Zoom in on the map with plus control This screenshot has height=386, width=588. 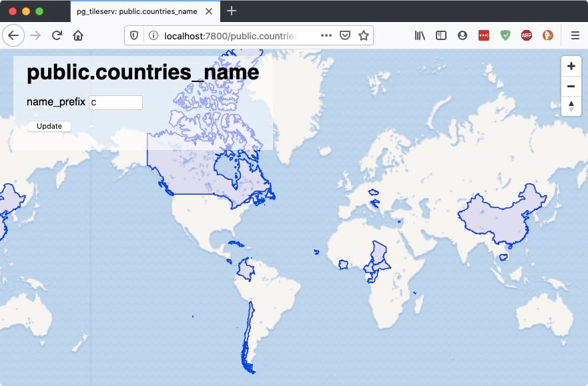[x=571, y=66]
